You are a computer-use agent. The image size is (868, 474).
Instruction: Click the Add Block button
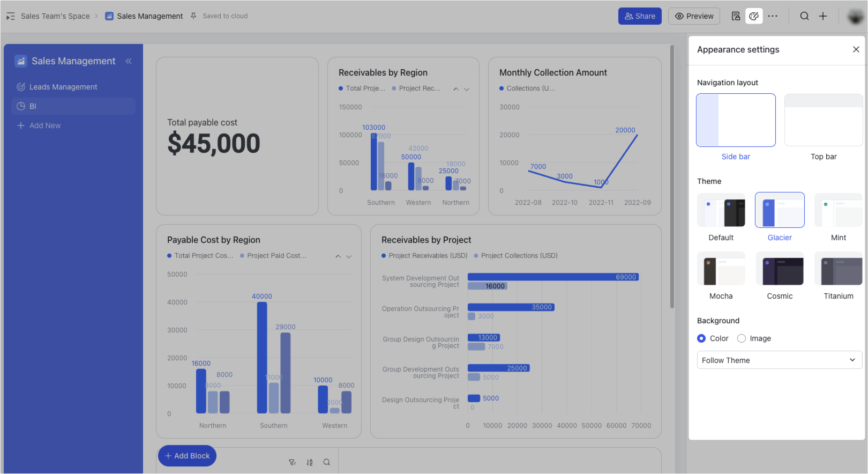(x=187, y=456)
